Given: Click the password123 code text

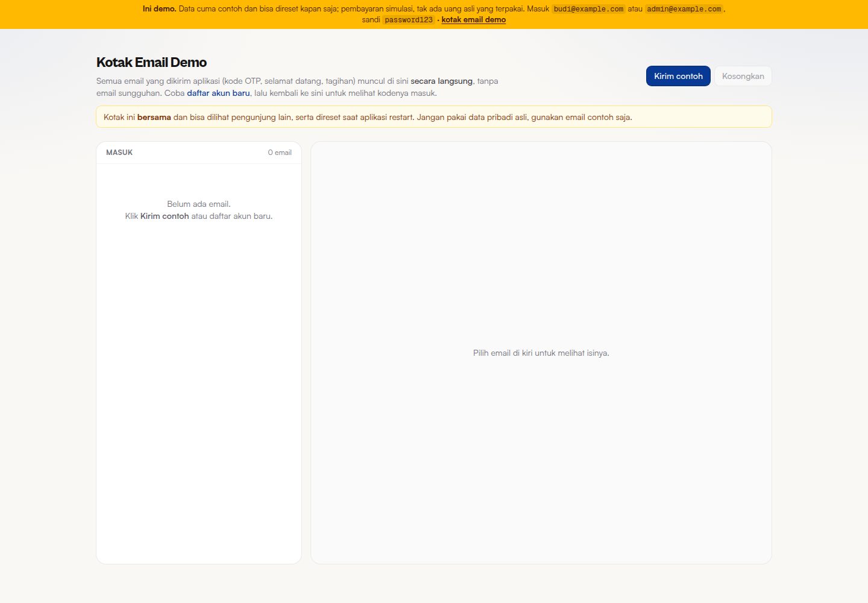Looking at the screenshot, I should [x=409, y=20].
